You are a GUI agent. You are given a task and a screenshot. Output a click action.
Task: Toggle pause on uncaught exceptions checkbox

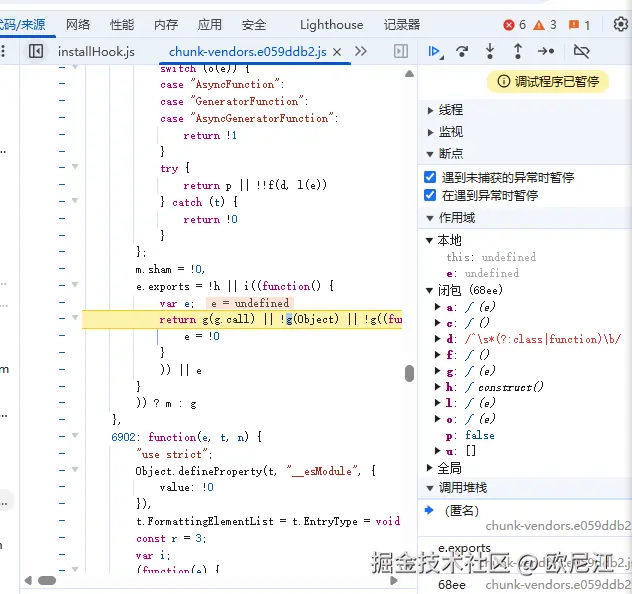[x=430, y=177]
